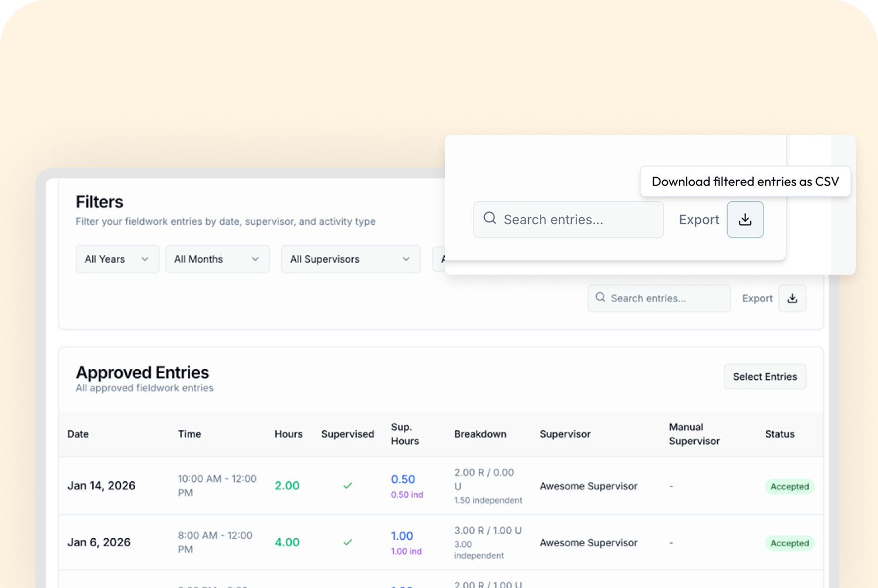Click the magnifier icon in the lower search field
This screenshot has height=588, width=878.
[600, 298]
